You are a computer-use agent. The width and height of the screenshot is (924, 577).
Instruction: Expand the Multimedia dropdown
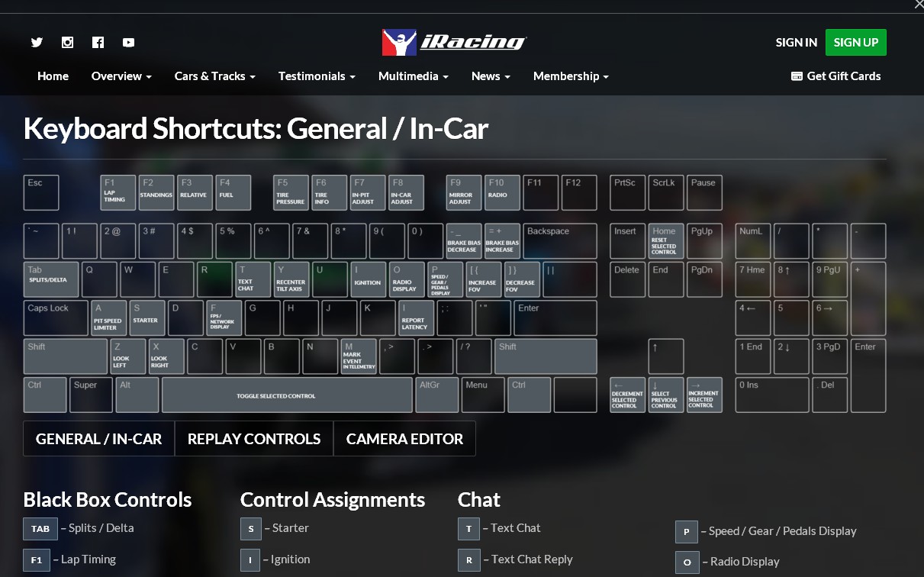pyautogui.click(x=413, y=76)
